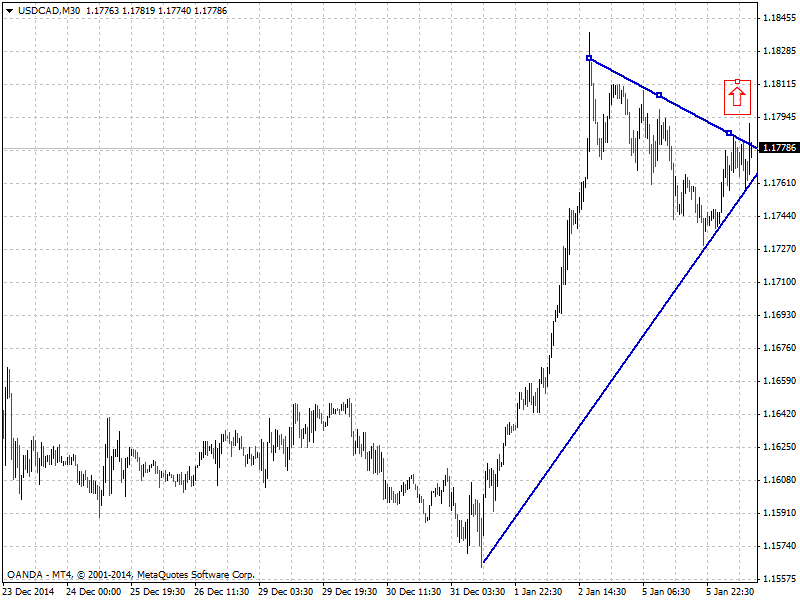Click the 1.16760 price axis label
This screenshot has width=800, height=600.
[779, 348]
